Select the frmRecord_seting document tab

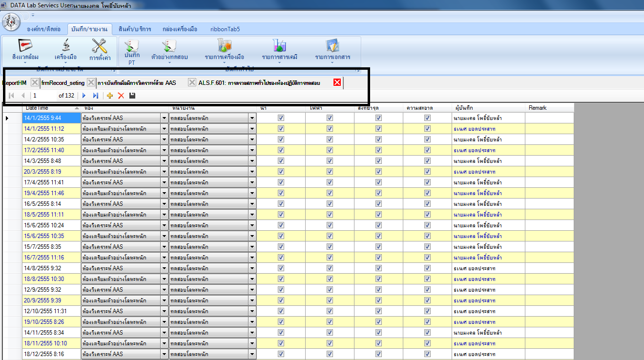[63, 83]
